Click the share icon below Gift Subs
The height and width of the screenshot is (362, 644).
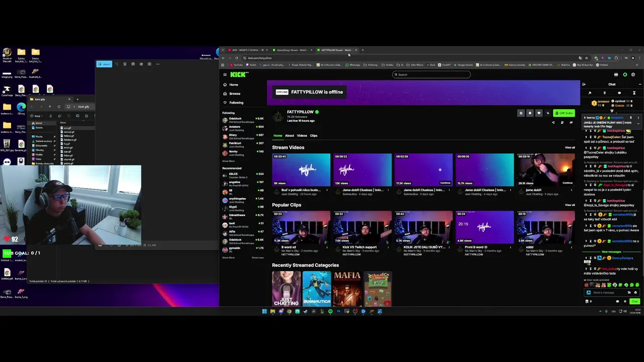[x=553, y=123]
